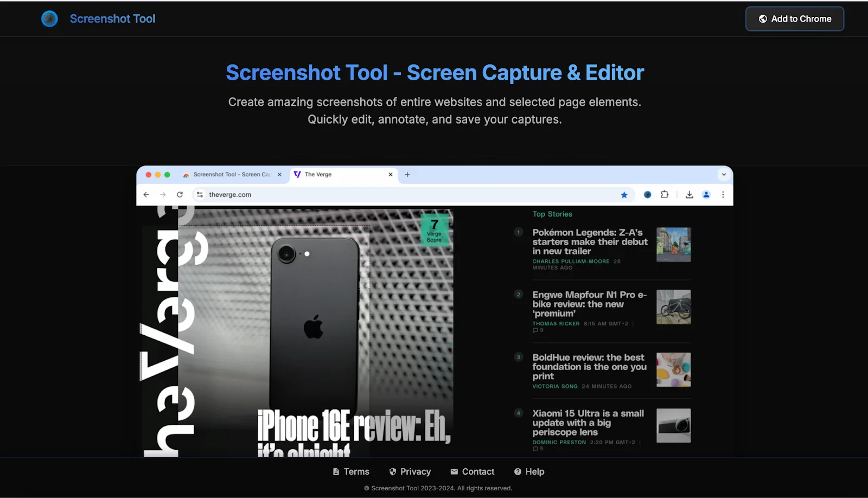This screenshot has height=498, width=868.
Task: Close The Verge browser tab
Action: tap(391, 175)
